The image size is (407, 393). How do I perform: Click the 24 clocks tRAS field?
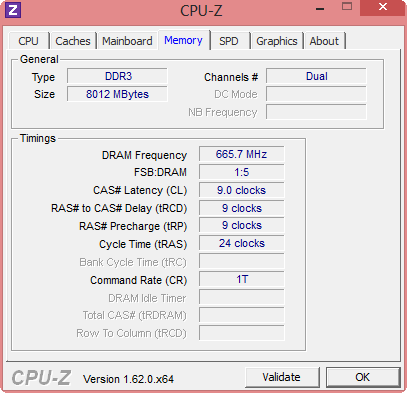pyautogui.click(x=242, y=243)
